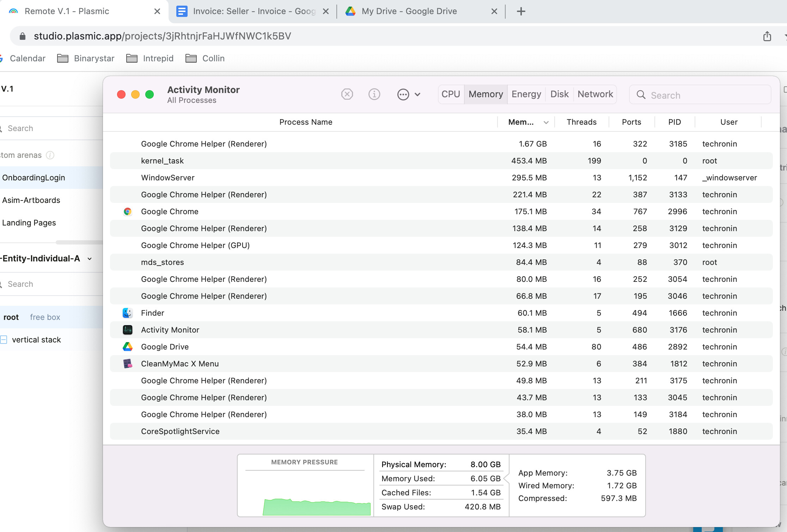Click the info icon beside custom arenas
This screenshot has height=532, width=787.
(x=50, y=155)
